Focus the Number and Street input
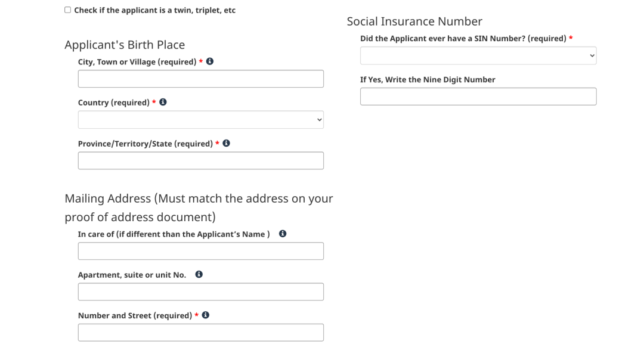 pos(201,332)
